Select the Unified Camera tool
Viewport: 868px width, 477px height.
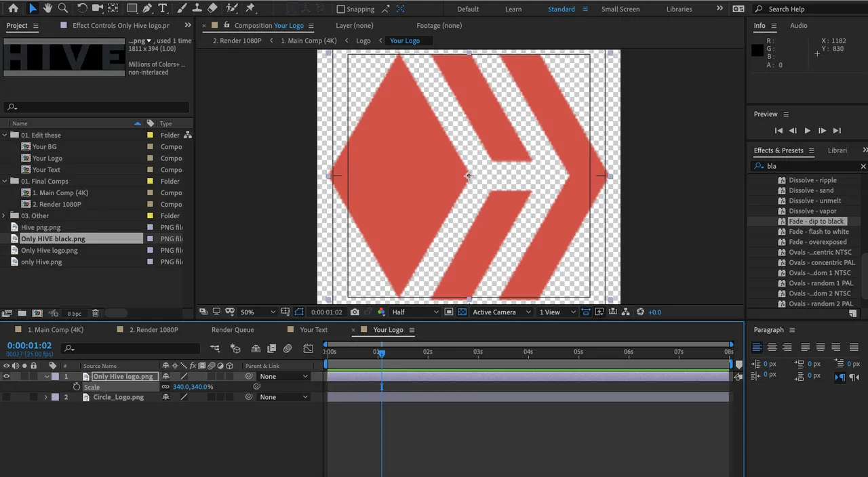point(98,8)
